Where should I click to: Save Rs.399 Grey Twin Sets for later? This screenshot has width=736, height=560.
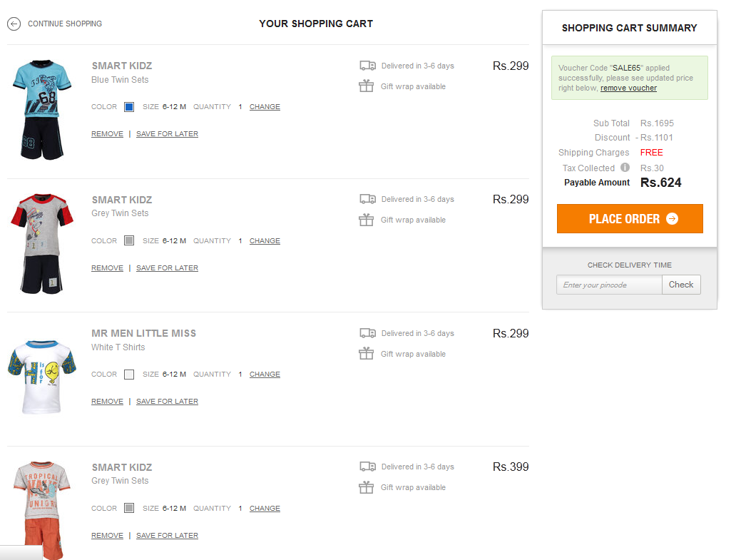pyautogui.click(x=167, y=536)
